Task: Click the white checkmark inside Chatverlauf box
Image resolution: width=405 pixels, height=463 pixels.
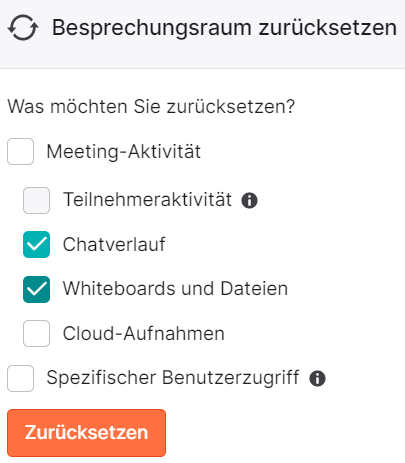Action: (x=36, y=244)
